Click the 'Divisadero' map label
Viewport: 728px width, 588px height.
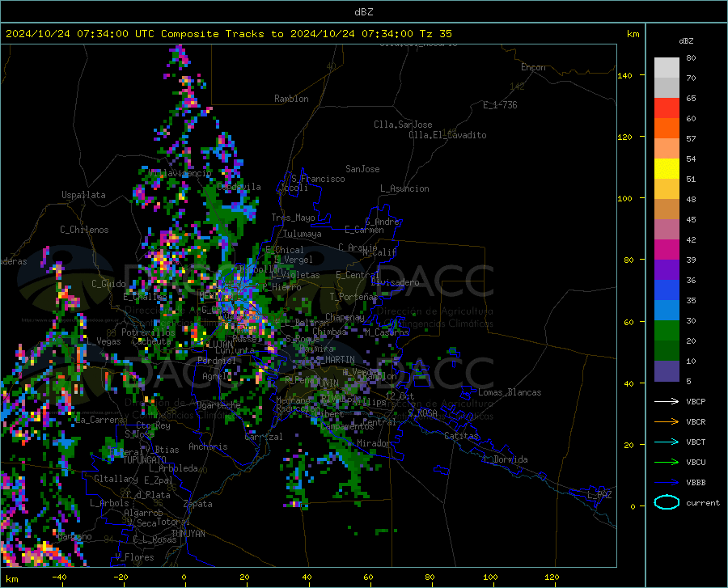tap(395, 282)
